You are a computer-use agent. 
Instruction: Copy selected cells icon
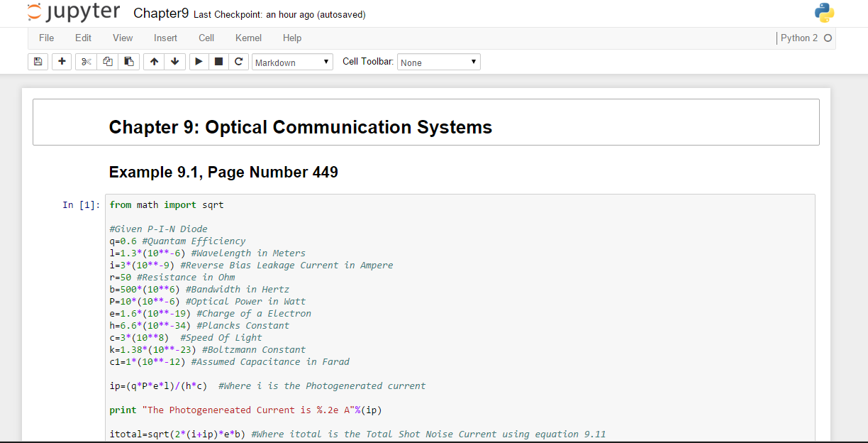coord(108,62)
